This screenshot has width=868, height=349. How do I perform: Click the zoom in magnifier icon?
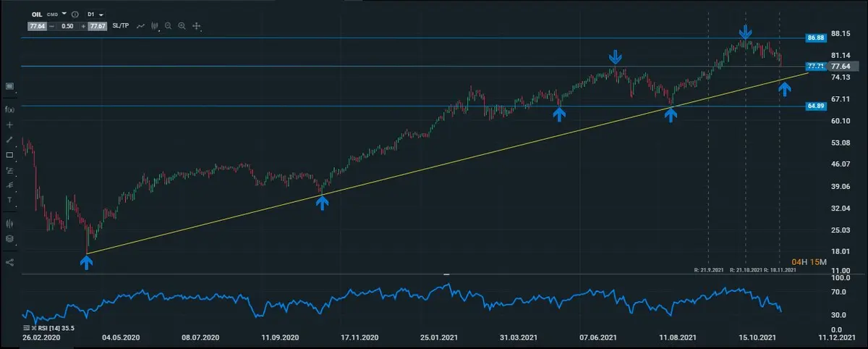coord(182,26)
